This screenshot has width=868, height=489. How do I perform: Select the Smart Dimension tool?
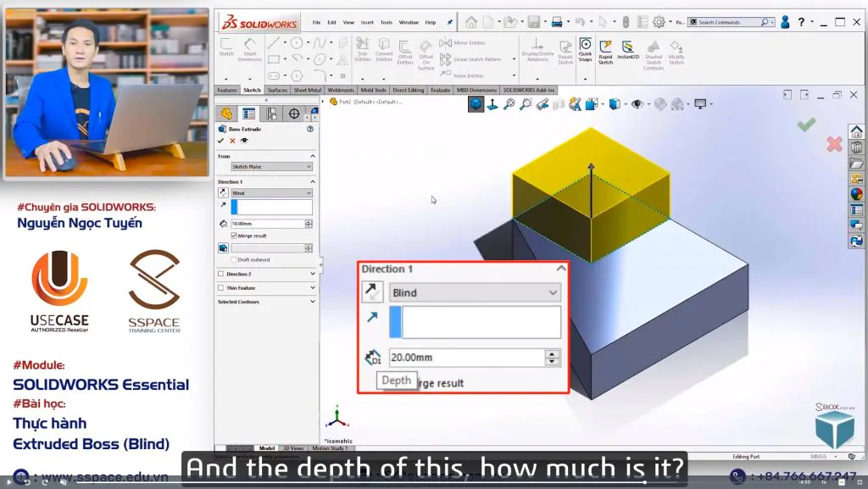click(250, 49)
